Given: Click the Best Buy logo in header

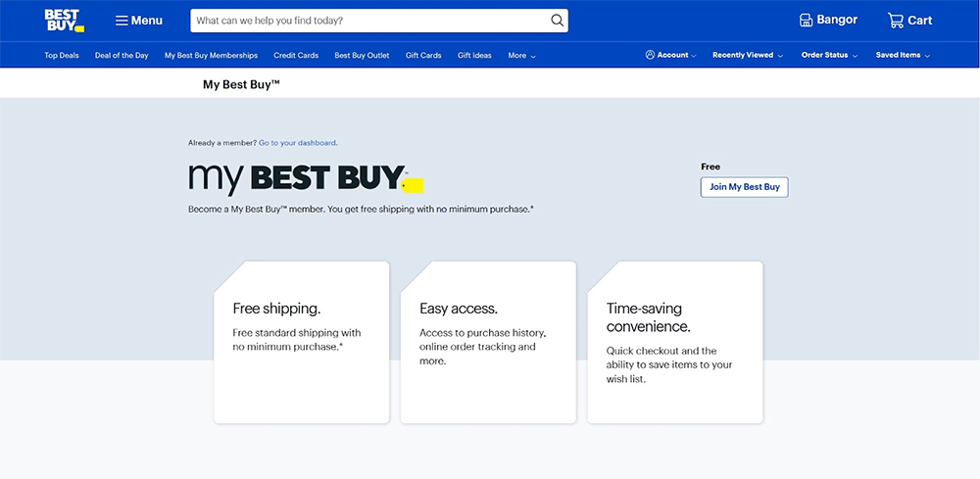Looking at the screenshot, I should (64, 21).
